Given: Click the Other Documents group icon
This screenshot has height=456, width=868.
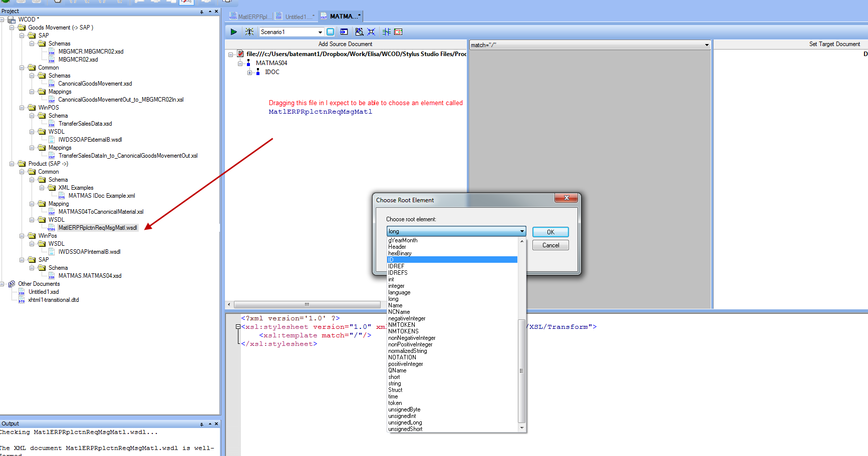Looking at the screenshot, I should click(x=12, y=284).
